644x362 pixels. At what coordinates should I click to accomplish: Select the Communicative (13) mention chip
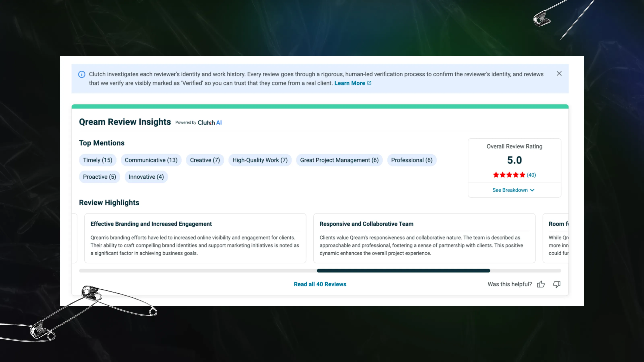151,160
